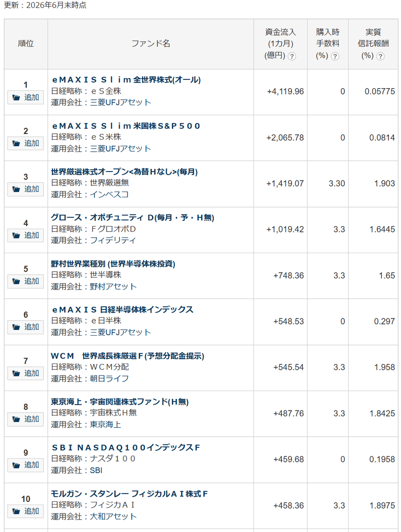Click 日経略称:フィジカAI text
The width and height of the screenshot is (401, 532).
(93, 505)
